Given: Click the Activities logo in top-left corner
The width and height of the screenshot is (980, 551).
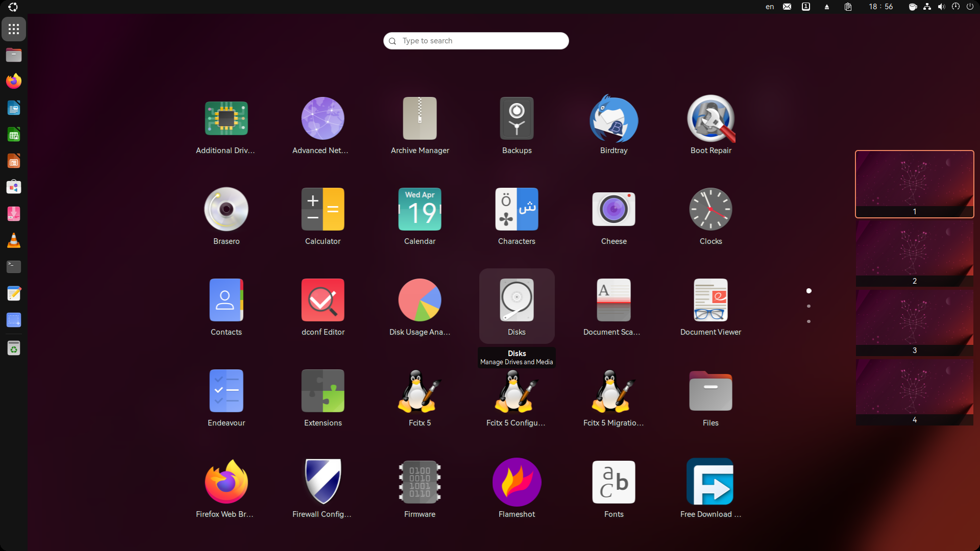Looking at the screenshot, I should click(x=13, y=7).
